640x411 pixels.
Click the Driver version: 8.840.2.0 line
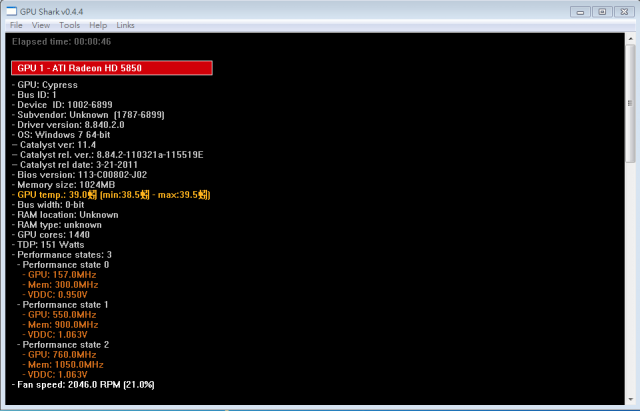tap(68, 125)
